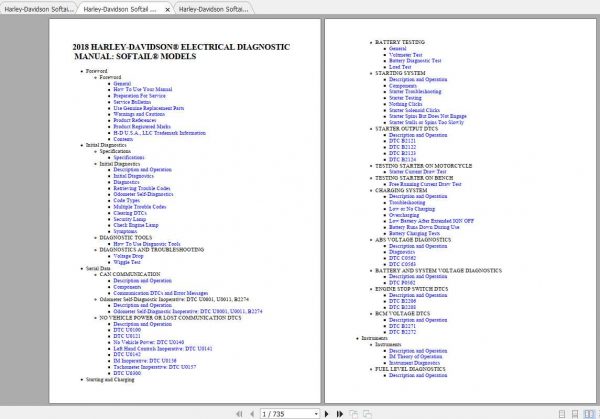
Task: Open 'Free Running Current Draw Test' link
Action: pyautogui.click(x=425, y=184)
